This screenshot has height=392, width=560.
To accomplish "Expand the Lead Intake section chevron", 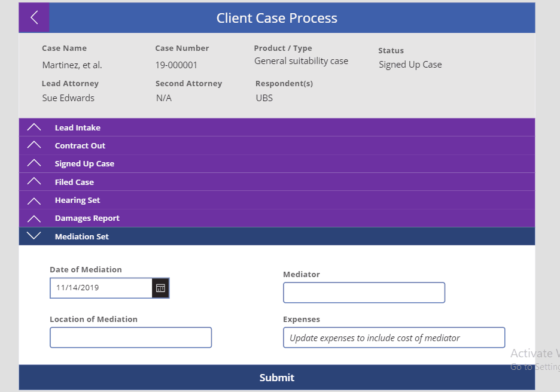I will 34,127.
